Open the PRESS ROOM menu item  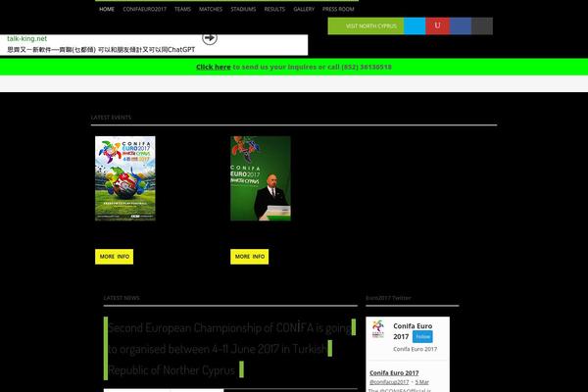[338, 9]
